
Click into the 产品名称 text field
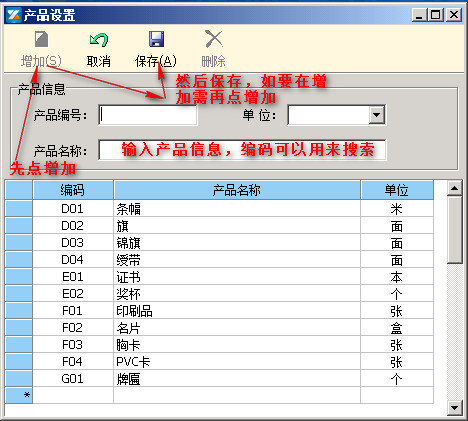[242, 150]
